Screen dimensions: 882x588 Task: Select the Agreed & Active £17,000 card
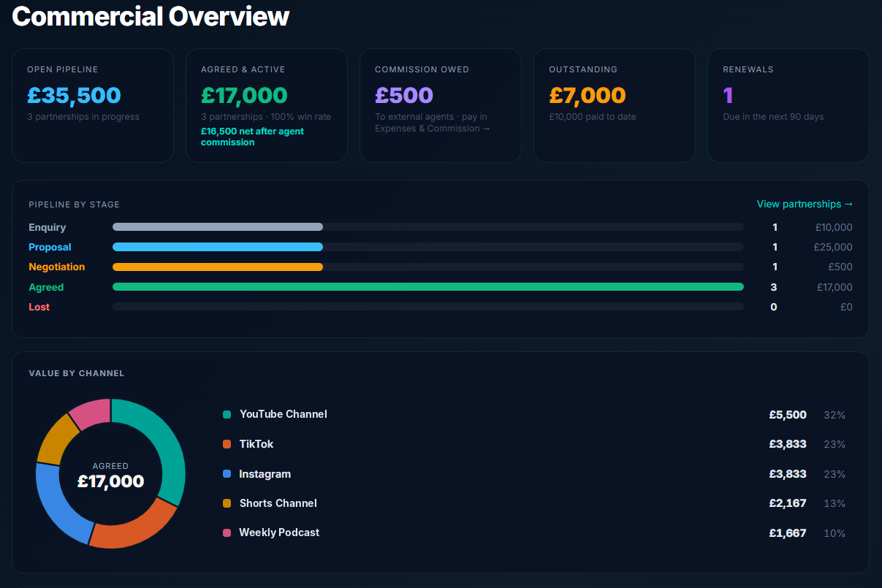click(267, 105)
